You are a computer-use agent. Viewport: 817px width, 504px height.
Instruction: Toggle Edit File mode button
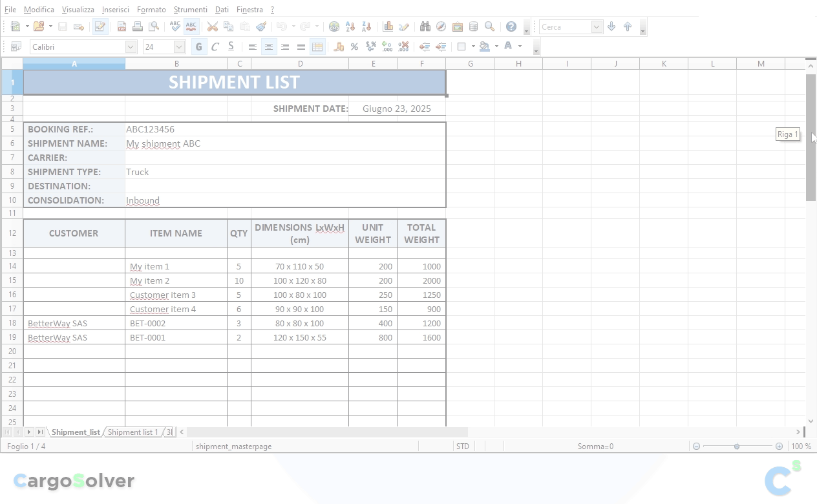pyautogui.click(x=100, y=26)
